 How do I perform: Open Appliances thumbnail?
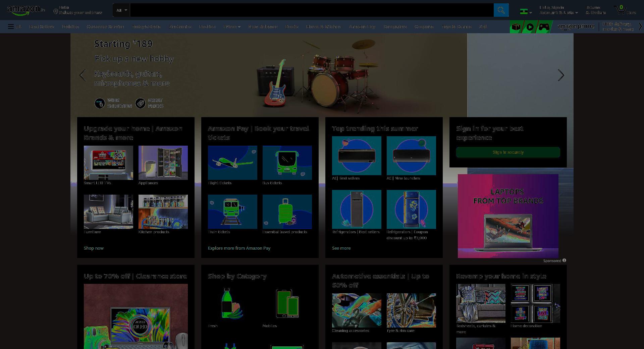(163, 163)
